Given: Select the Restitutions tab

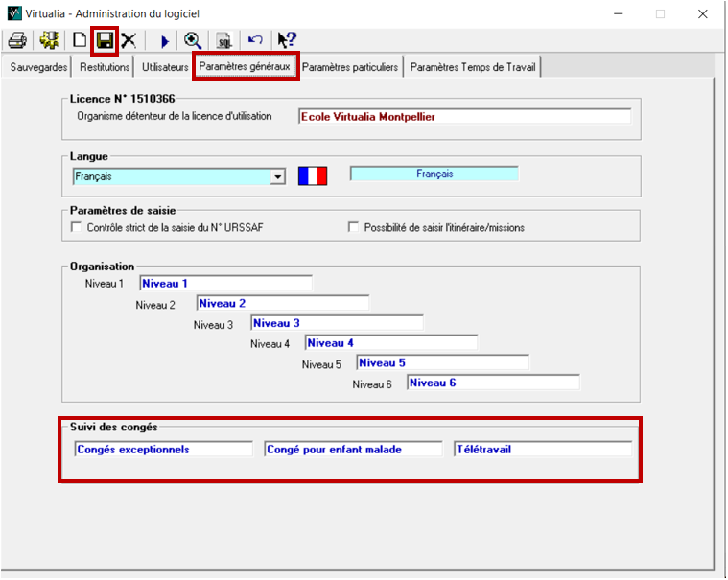Looking at the screenshot, I should [x=105, y=67].
